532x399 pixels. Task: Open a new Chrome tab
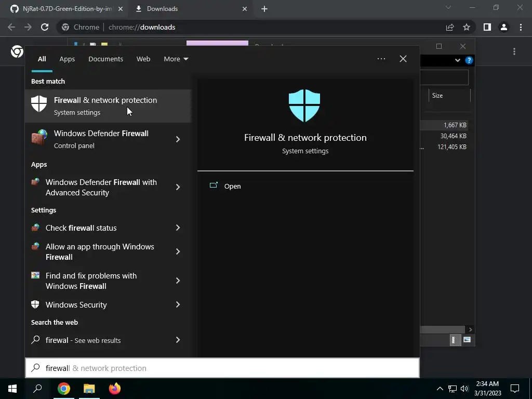264,9
